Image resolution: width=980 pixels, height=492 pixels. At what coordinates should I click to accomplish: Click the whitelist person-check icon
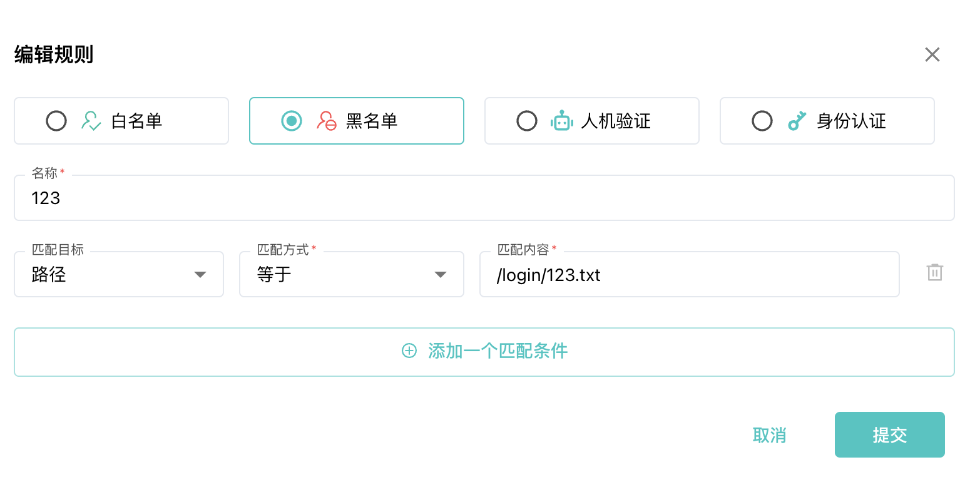coord(91,121)
